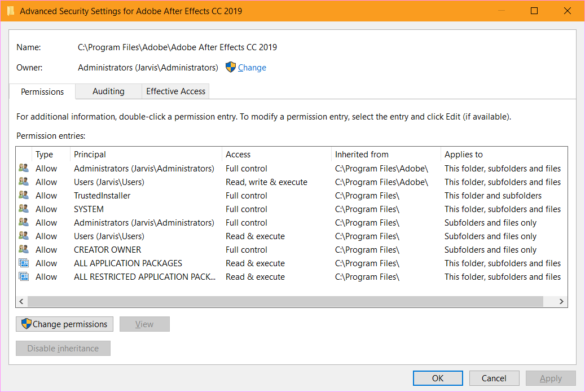Click Read & execute in the Users row
Screen dimensions: 585x392
[255, 236]
